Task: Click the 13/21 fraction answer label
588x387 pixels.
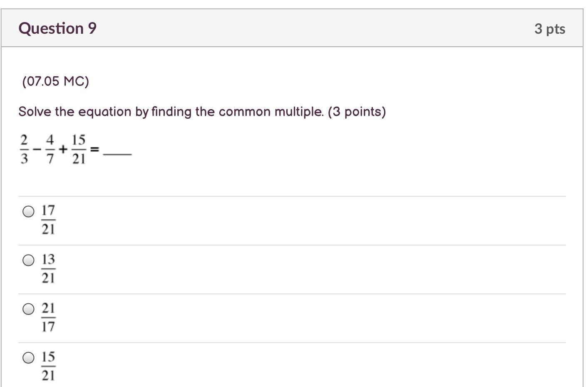Action: (x=48, y=268)
